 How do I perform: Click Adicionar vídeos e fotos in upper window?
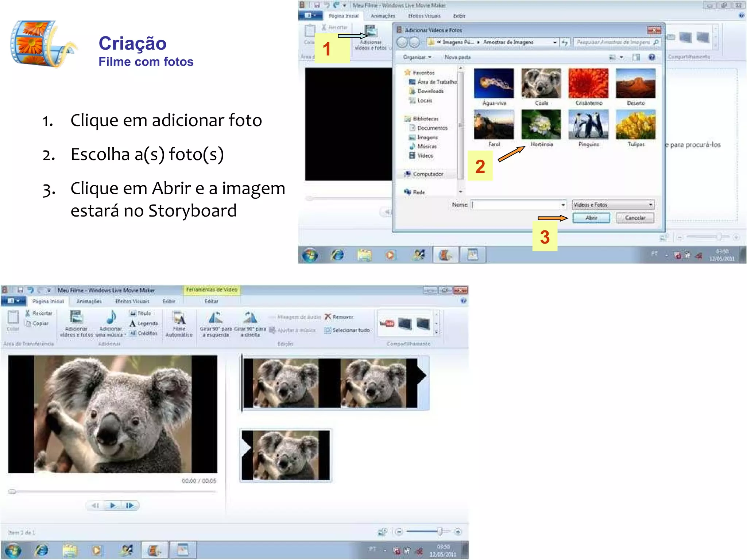[x=371, y=38]
